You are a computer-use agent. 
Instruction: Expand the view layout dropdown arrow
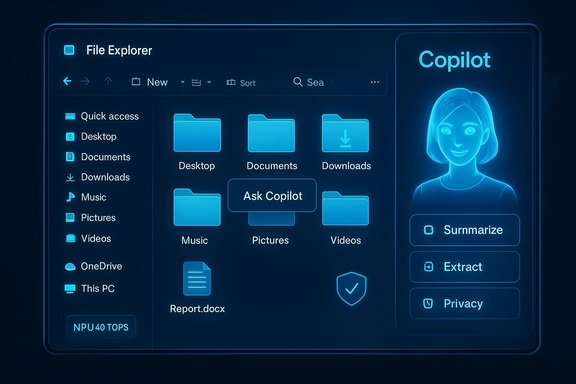tap(209, 82)
